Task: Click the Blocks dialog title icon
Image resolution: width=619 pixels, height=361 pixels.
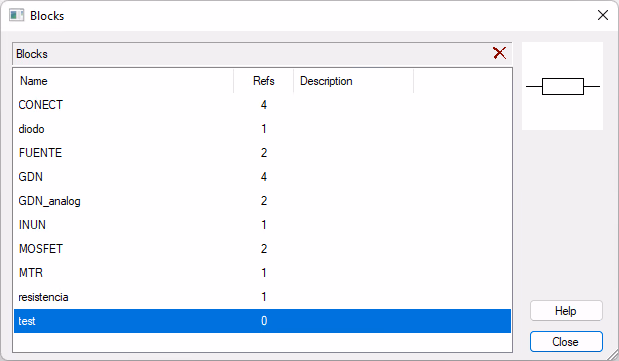Action: coord(17,15)
